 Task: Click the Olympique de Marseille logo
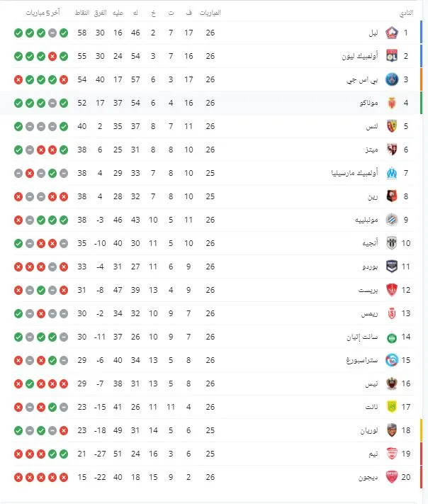click(x=392, y=173)
